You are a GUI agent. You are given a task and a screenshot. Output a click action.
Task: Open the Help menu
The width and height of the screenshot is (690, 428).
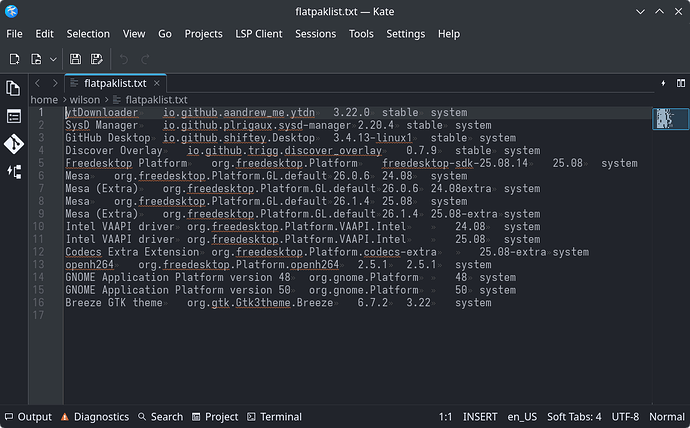coord(449,34)
